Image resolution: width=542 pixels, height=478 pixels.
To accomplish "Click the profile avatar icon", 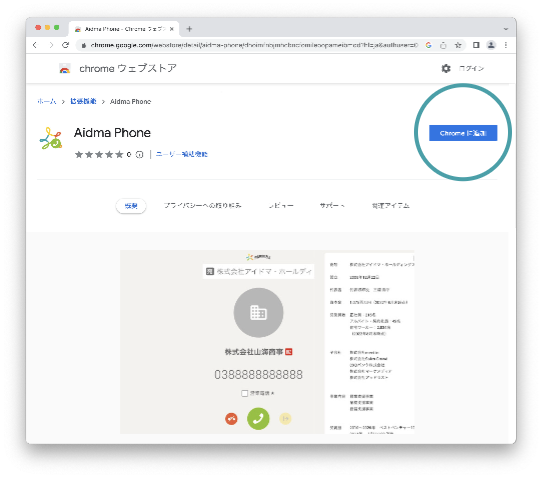I will pyautogui.click(x=491, y=45).
